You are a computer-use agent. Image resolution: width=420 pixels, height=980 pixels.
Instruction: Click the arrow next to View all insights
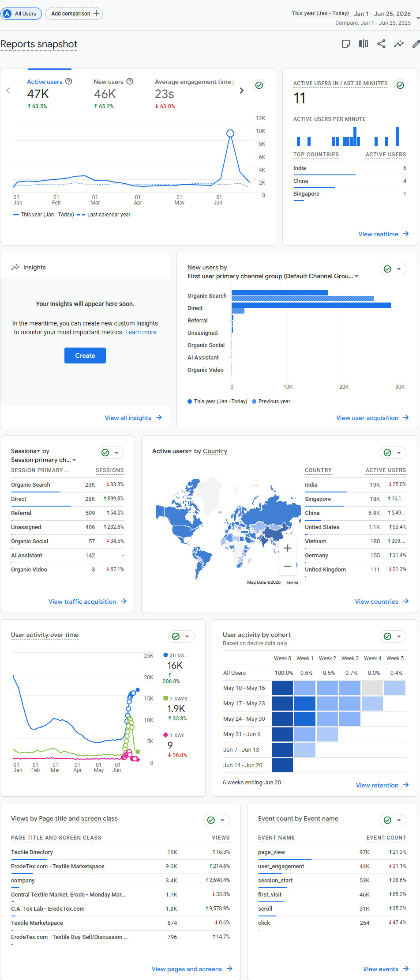pyautogui.click(x=159, y=417)
